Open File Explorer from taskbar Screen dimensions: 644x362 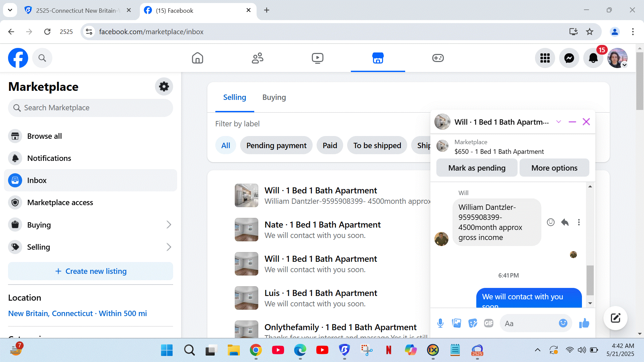(233, 350)
